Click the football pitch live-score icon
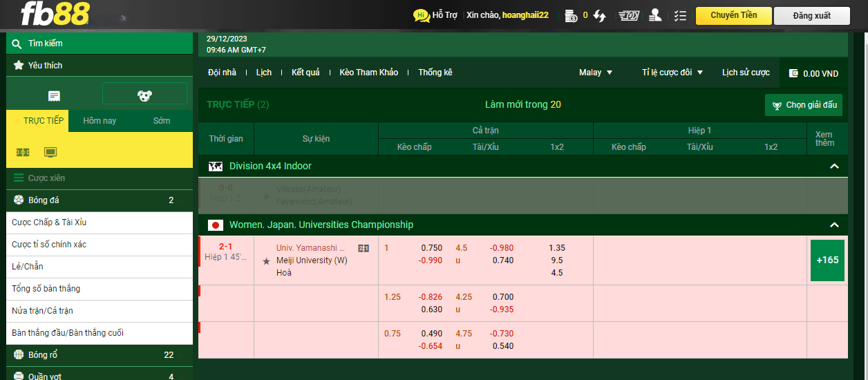This screenshot has width=868, height=380. coord(23,152)
